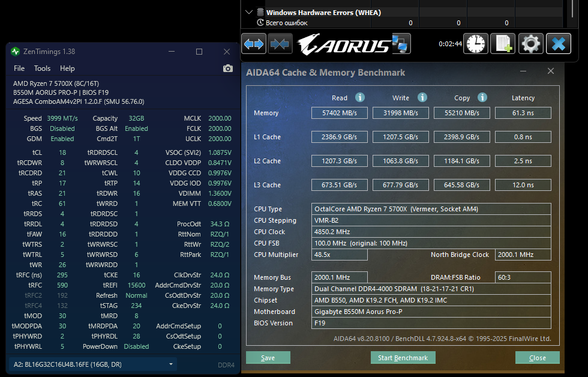This screenshot has width=588, height=377.
Task: Click the Close button in AIDA64 benchmark
Action: coord(538,358)
